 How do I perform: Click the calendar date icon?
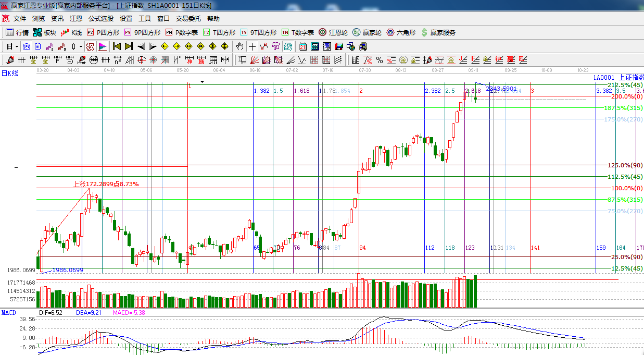302,46
